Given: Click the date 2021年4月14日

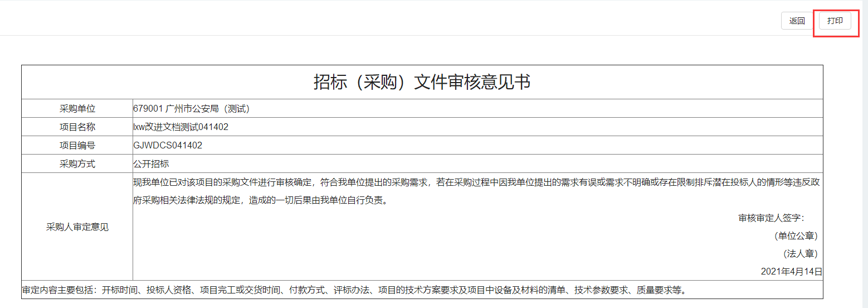Looking at the screenshot, I should coord(791,271).
